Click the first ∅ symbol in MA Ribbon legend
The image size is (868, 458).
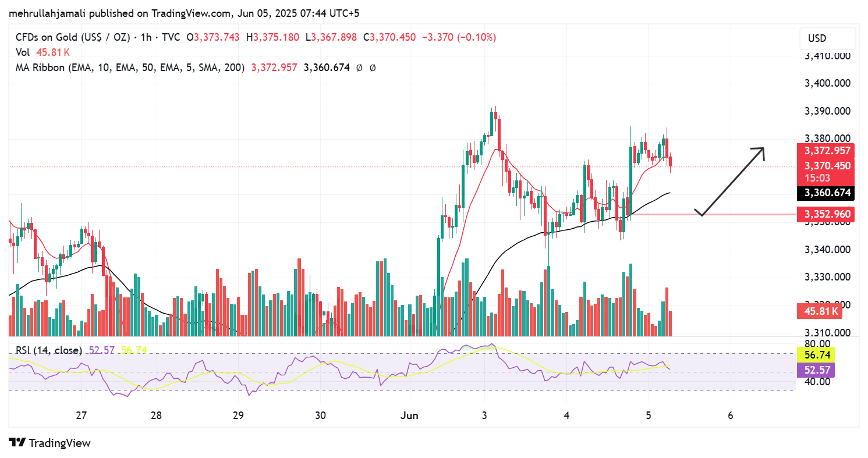359,68
